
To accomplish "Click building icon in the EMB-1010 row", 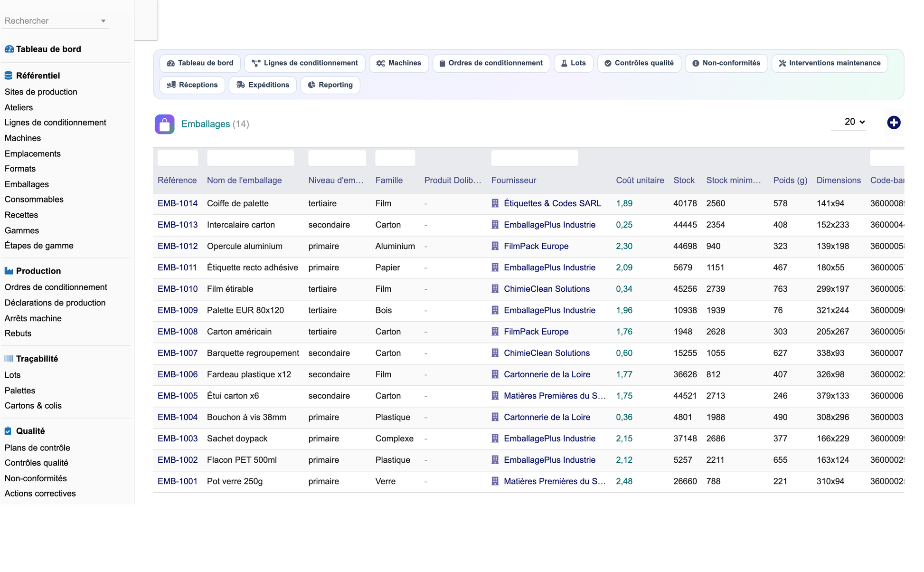I will tap(495, 289).
